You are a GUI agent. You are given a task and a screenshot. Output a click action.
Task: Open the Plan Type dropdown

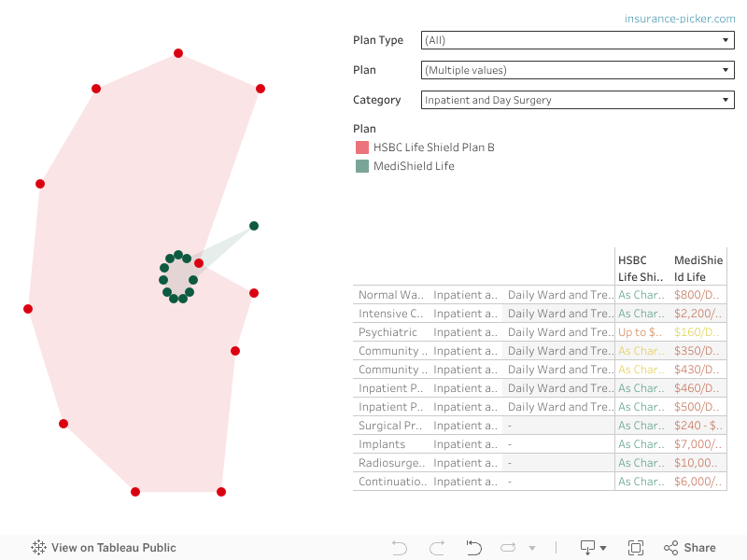(x=577, y=40)
